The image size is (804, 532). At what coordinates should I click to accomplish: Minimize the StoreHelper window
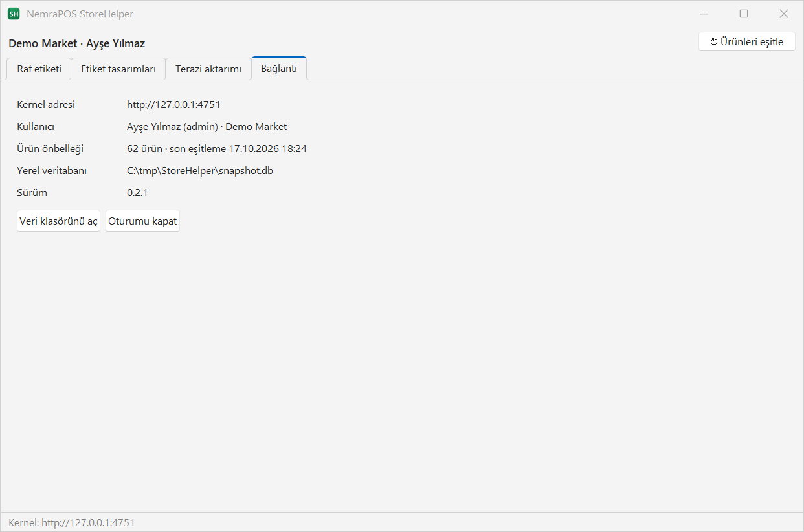(x=704, y=14)
